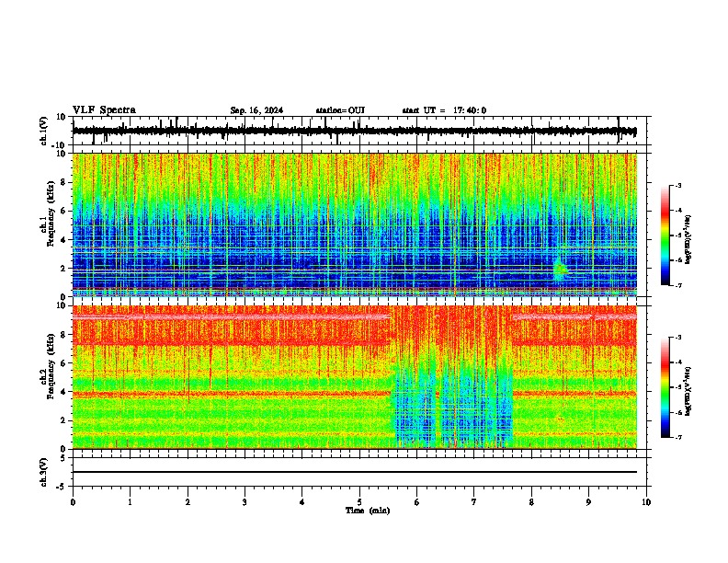Click time axis tick label "5" below ch.3 plot
This screenshot has width=728, height=563.
pyautogui.click(x=359, y=502)
